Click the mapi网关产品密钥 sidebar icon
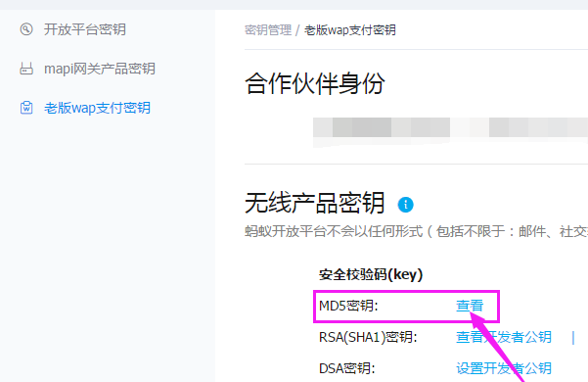The height and width of the screenshot is (382, 588). pyautogui.click(x=26, y=69)
